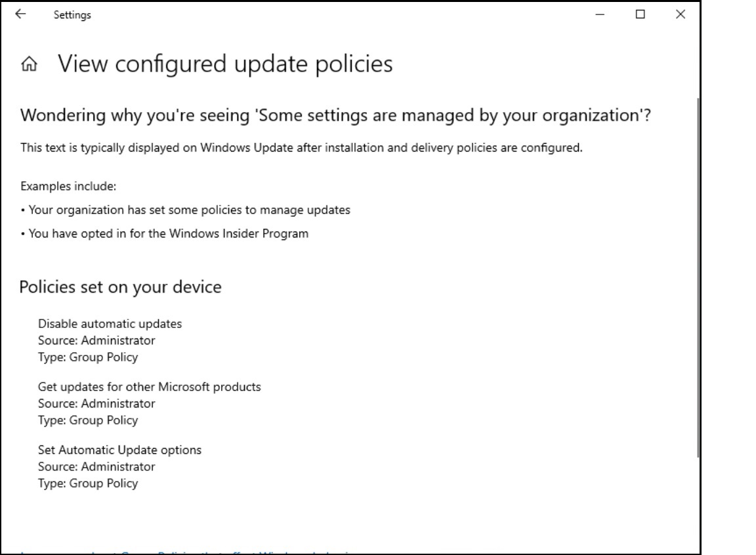
Task: Minimize the Settings window
Action: [x=600, y=14]
